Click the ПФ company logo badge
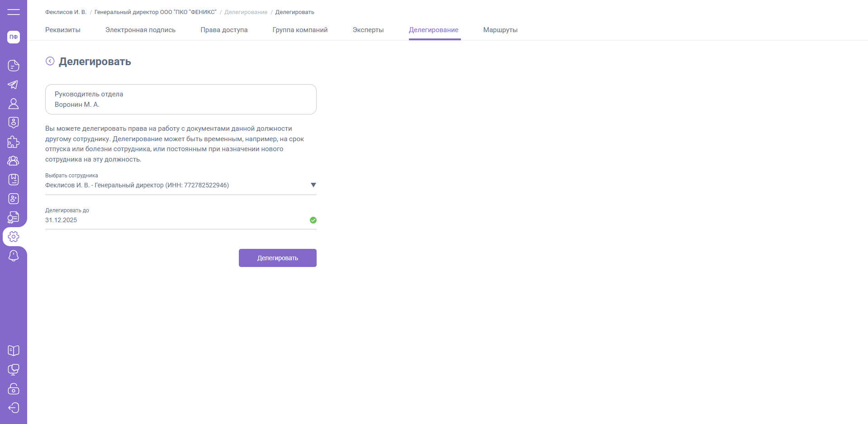This screenshot has height=424, width=868. [x=14, y=37]
